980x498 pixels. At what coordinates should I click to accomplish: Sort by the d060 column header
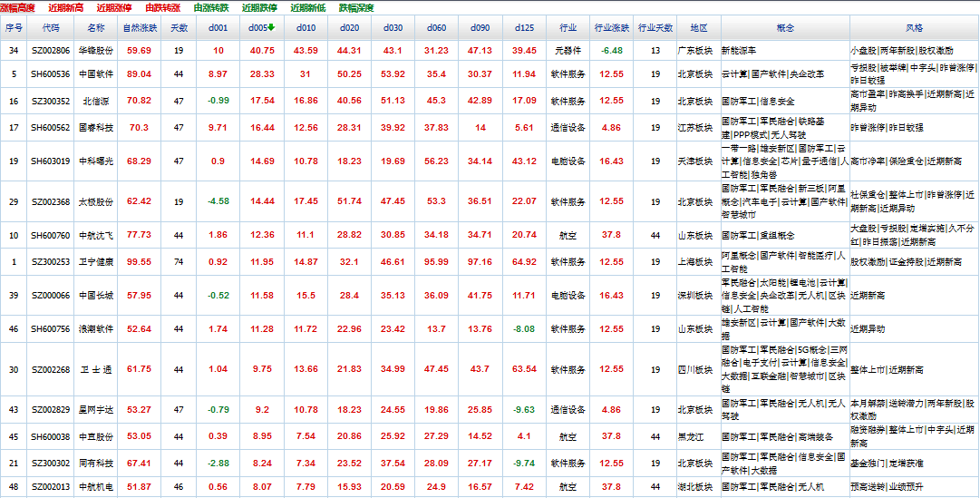(437, 28)
